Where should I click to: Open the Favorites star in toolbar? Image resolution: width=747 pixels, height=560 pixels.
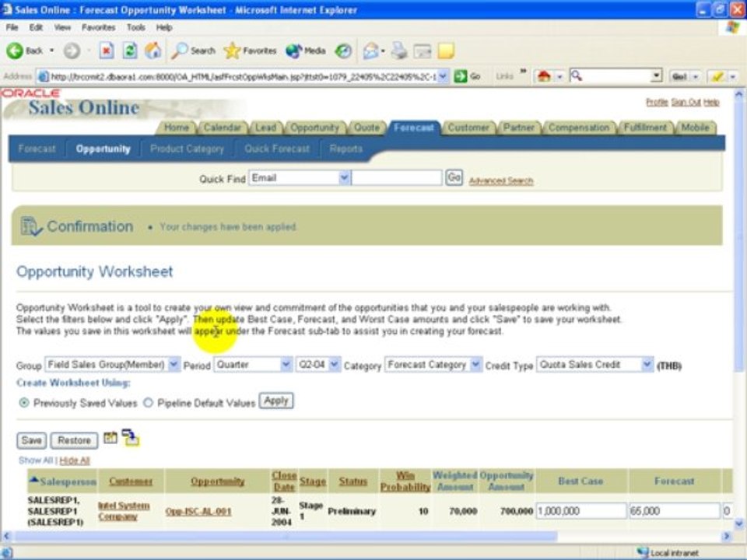click(x=251, y=51)
